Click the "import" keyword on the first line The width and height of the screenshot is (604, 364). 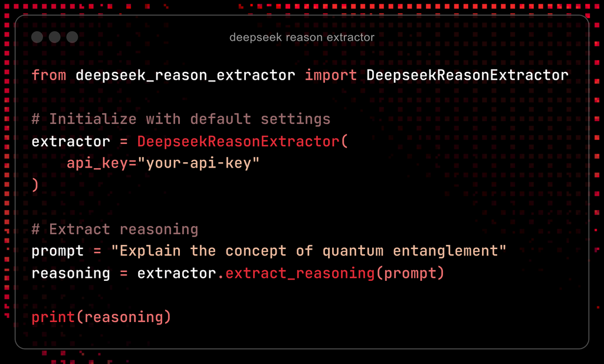[330, 76]
